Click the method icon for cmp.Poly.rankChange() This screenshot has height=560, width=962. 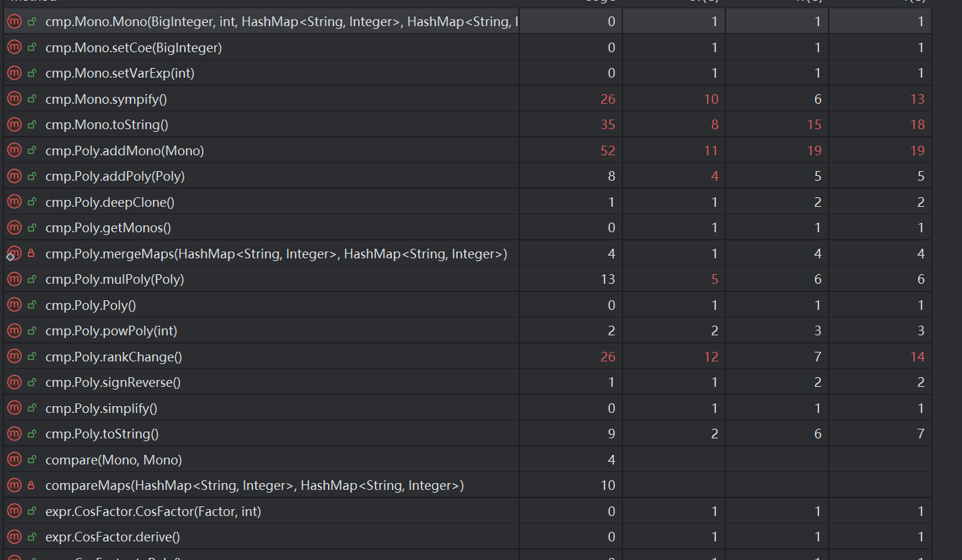tap(14, 357)
